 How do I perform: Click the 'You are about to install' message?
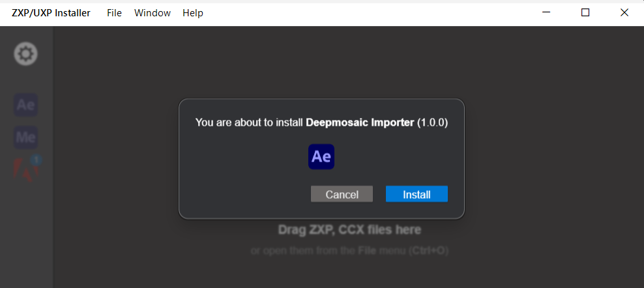[249, 122]
